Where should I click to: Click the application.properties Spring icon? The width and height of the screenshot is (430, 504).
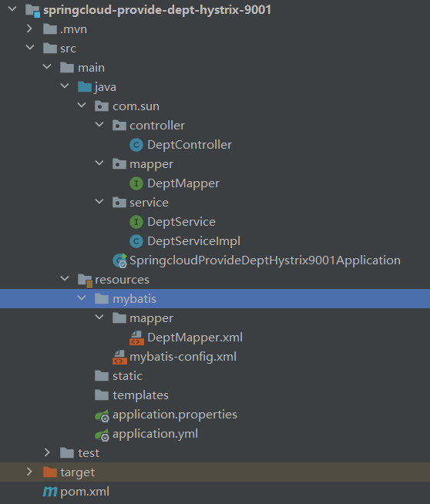[x=102, y=415]
